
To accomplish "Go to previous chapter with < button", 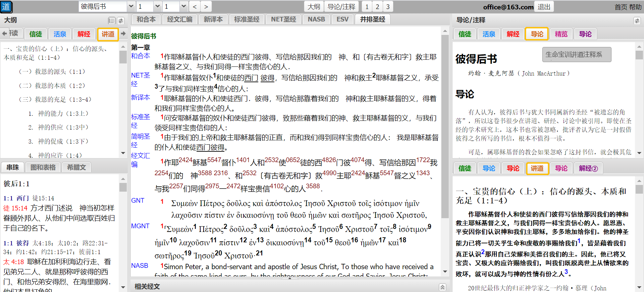I will click(x=195, y=7).
